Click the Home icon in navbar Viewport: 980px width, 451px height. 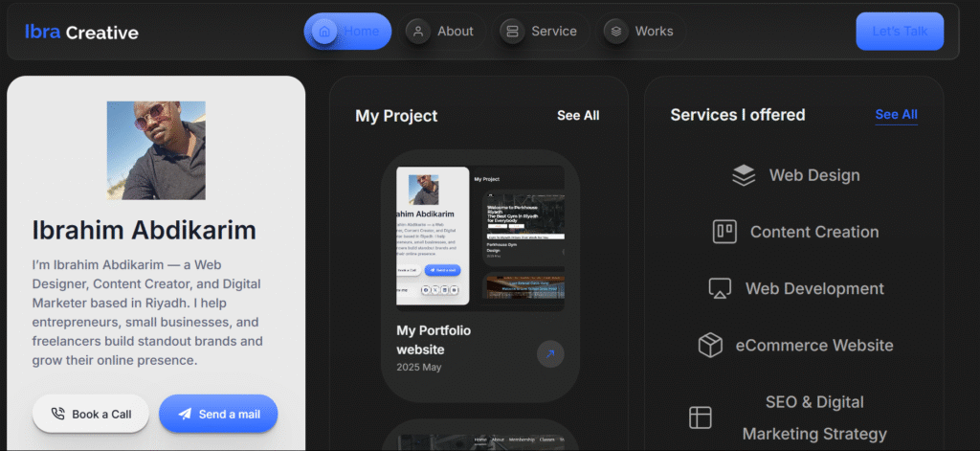[324, 32]
